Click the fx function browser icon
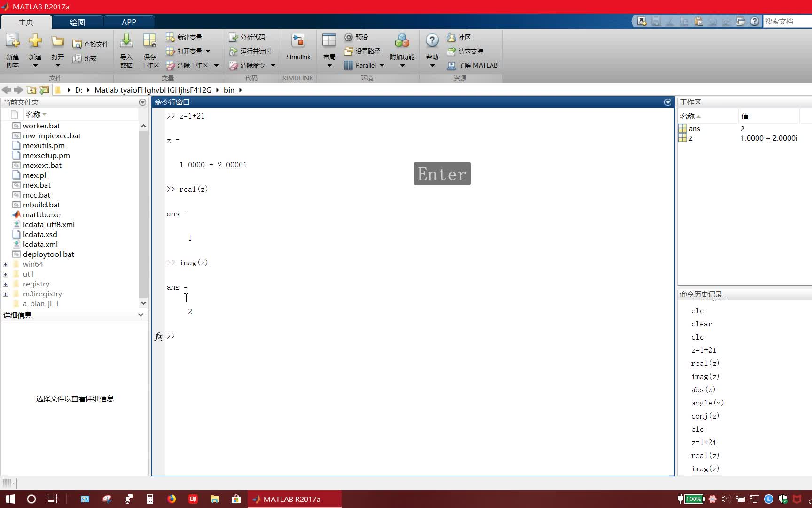 tap(158, 336)
